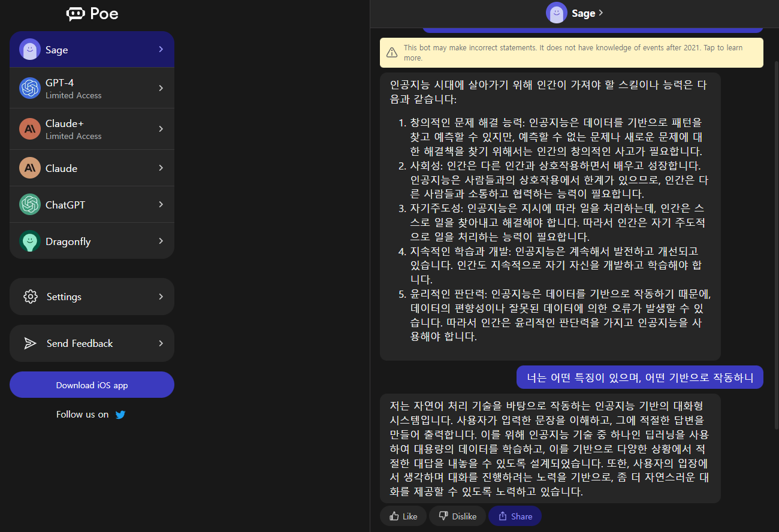Open Dragonfly row chevron
The image size is (779, 532).
[161, 241]
